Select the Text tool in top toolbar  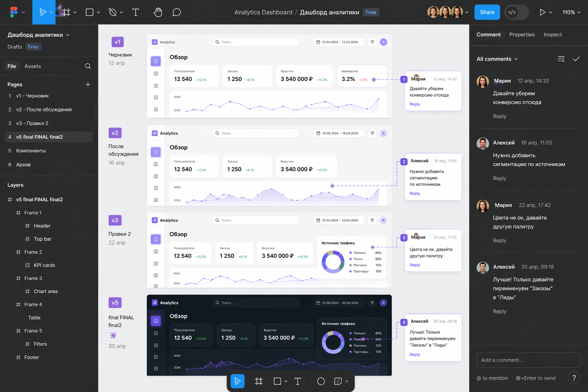136,12
